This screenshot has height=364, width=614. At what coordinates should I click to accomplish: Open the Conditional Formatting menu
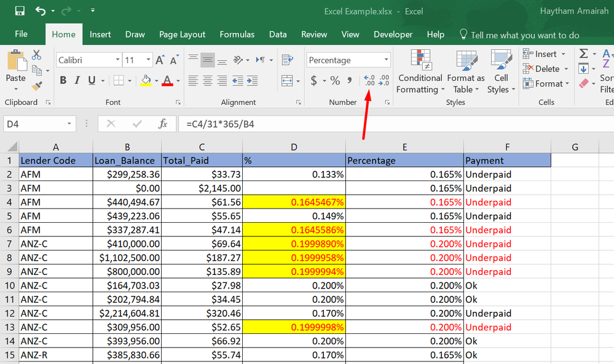click(420, 72)
